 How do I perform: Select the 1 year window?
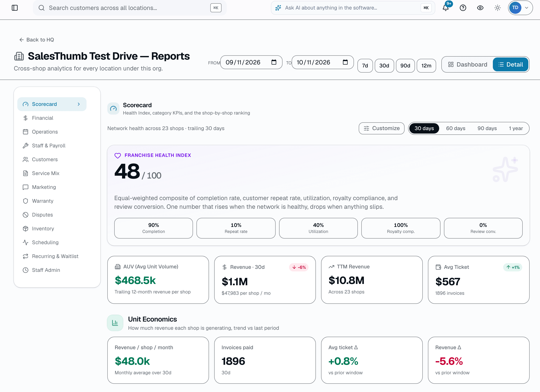516,128
